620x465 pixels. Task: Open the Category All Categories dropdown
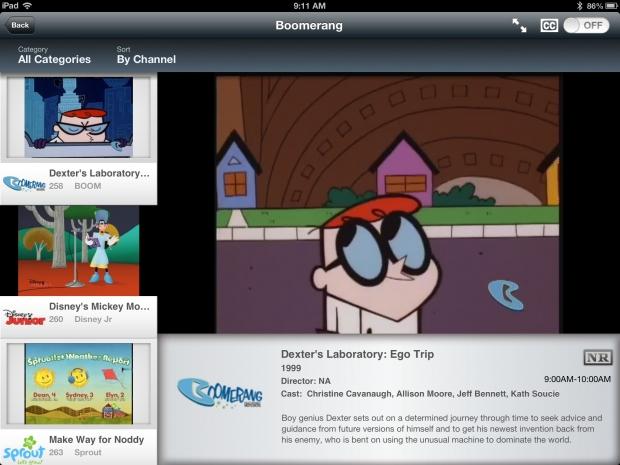[x=54, y=55]
